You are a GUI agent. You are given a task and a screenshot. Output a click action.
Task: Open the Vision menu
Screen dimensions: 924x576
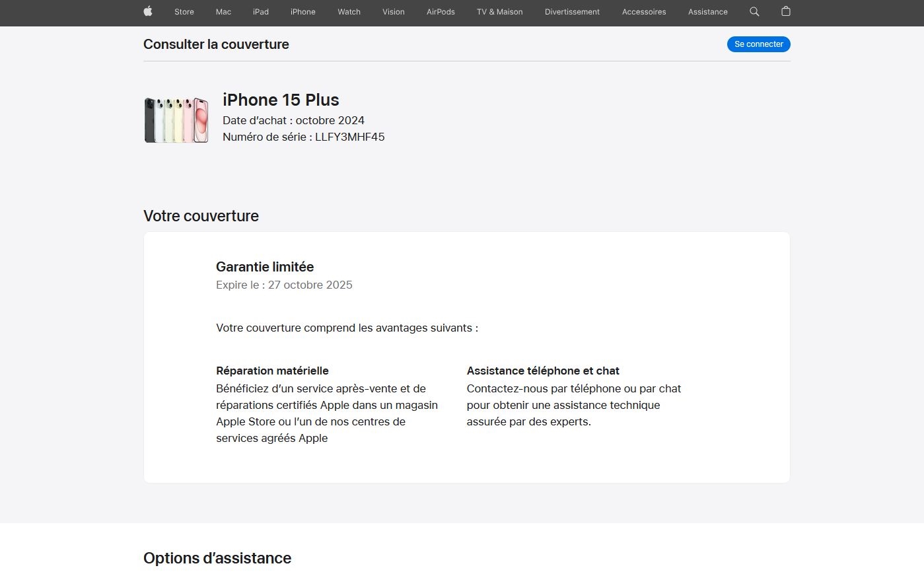[394, 12]
